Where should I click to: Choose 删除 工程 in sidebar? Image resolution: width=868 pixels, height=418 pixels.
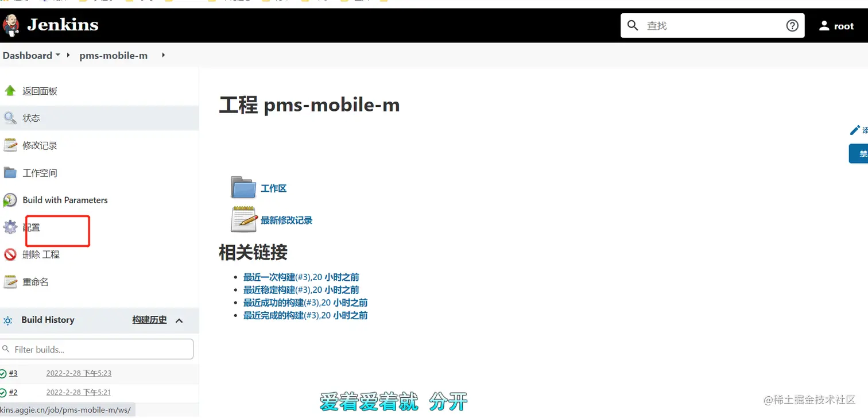pyautogui.click(x=41, y=254)
